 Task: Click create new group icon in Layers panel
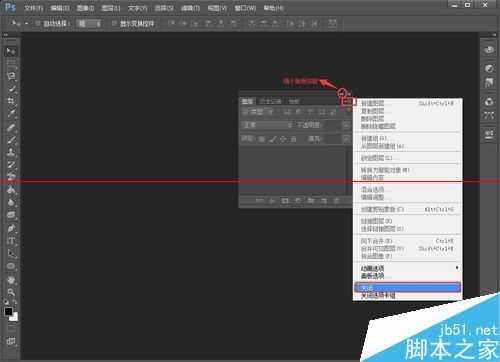click(311, 201)
